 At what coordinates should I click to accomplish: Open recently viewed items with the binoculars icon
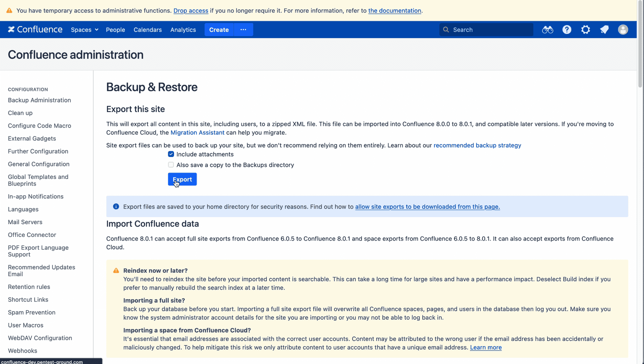(548, 29)
